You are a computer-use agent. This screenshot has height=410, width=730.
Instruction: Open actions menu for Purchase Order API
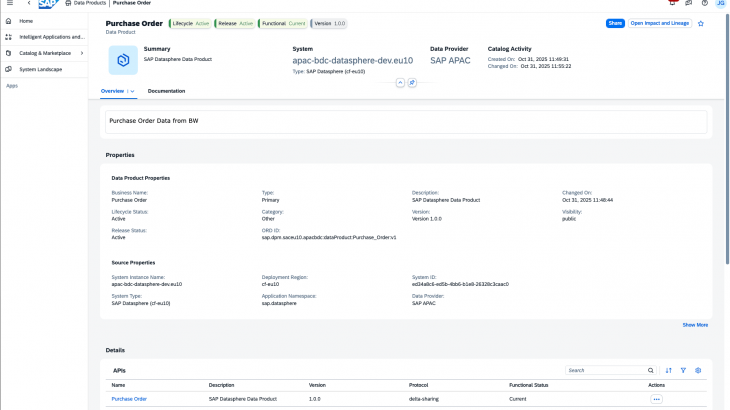656,399
